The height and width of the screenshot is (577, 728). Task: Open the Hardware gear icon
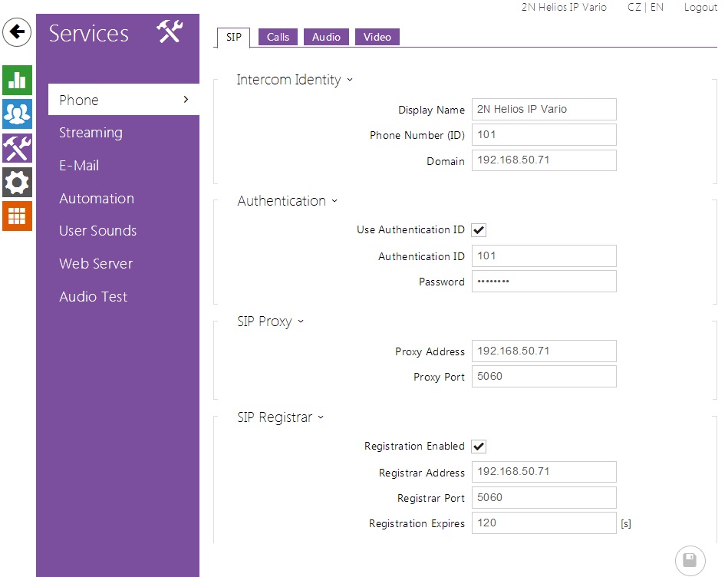pyautogui.click(x=17, y=183)
